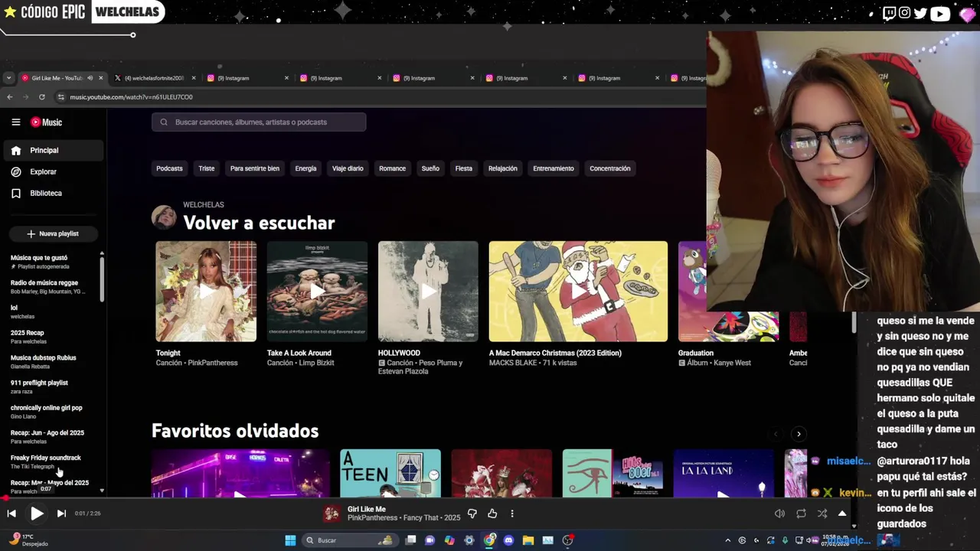This screenshot has width=980, height=551.
Task: Skip to the next track
Action: pos(61,514)
